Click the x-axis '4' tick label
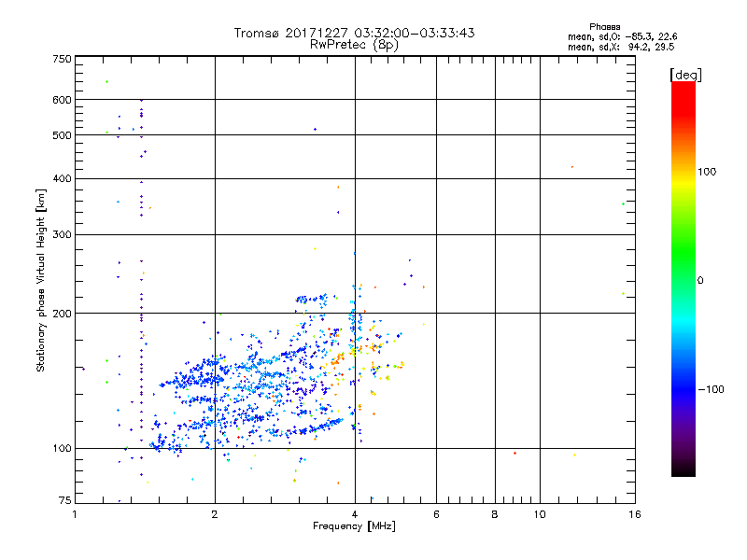Viewport: 747px width, 560px height. [355, 514]
